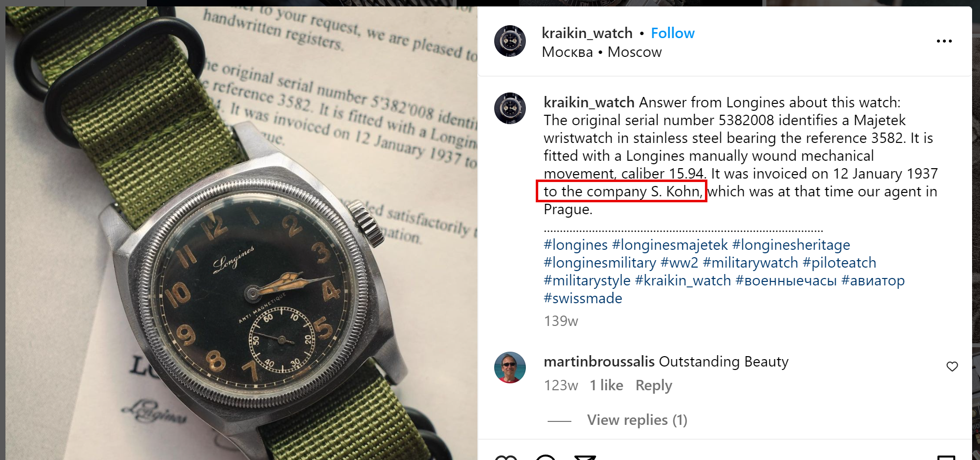
Task: Open martinbroussalis's profile picture
Action: [x=510, y=368]
